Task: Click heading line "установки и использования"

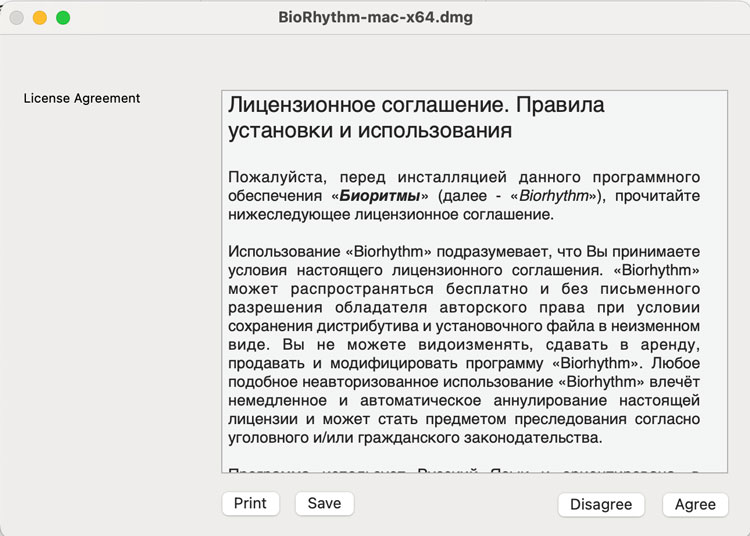Action: pyautogui.click(x=370, y=131)
